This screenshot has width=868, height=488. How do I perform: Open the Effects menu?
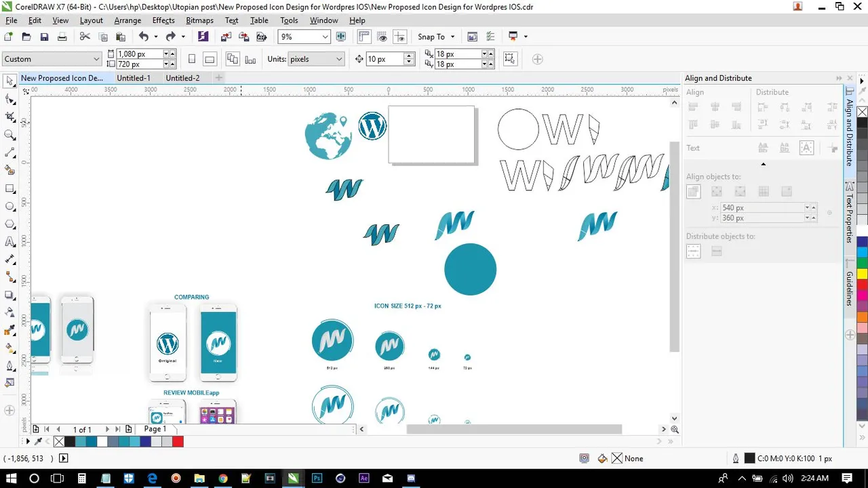click(163, 20)
